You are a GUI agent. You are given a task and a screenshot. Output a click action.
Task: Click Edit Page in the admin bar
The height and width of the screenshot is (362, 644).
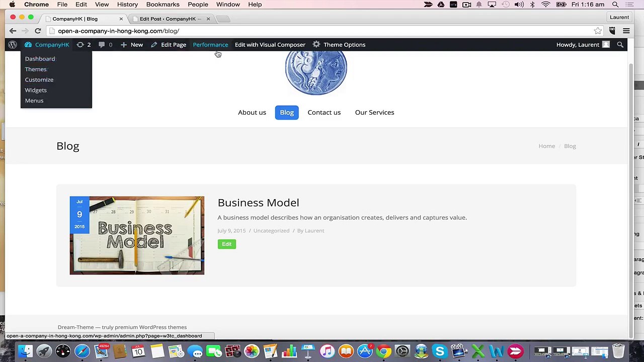click(169, 45)
